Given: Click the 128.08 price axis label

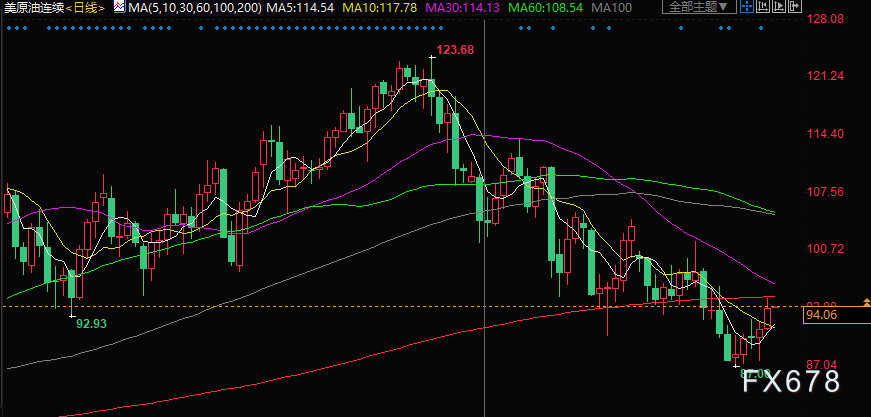Looking at the screenshot, I should point(824,20).
